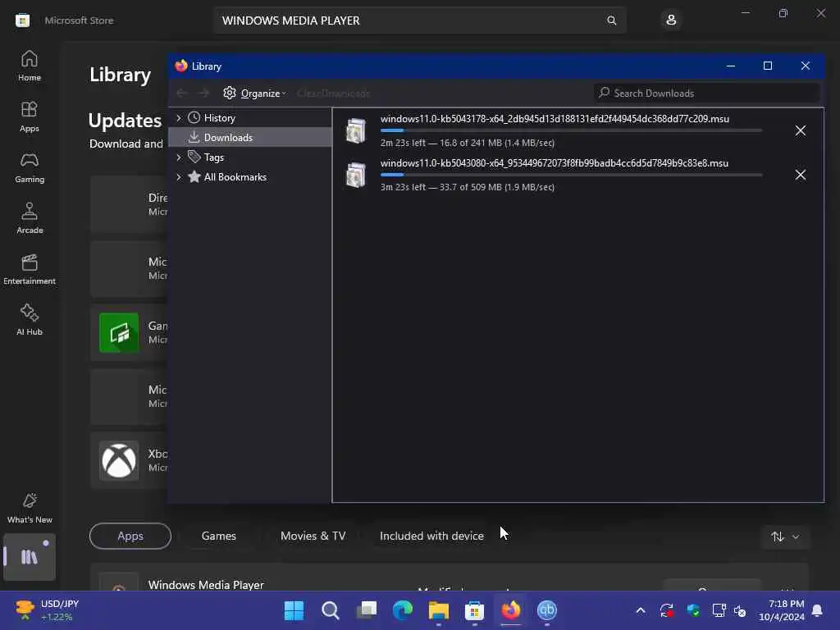
Task: Open the sort dropdown in Store Library
Action: point(785,536)
